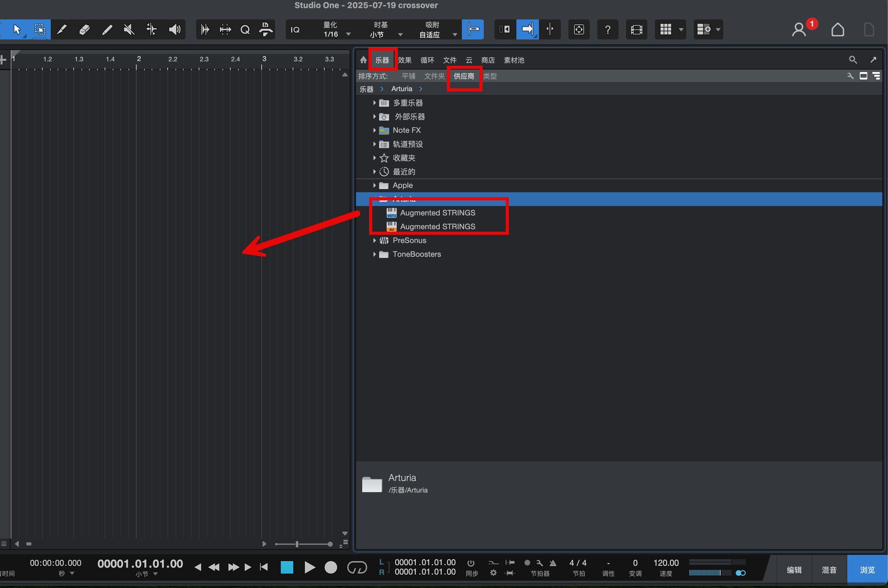Viewport: 888px width, 588px height.
Task: Open the video player icon
Action: (636, 30)
